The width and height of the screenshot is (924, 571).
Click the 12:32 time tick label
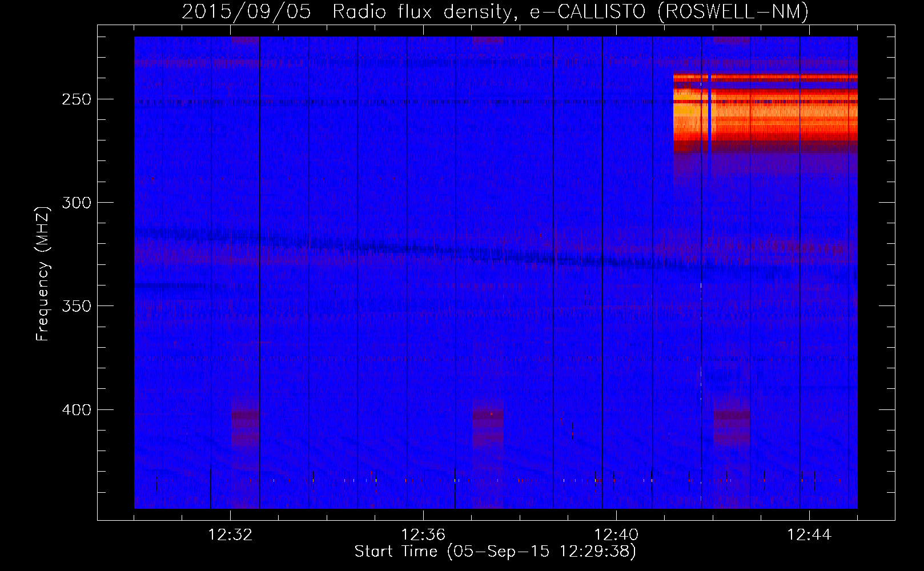[230, 535]
